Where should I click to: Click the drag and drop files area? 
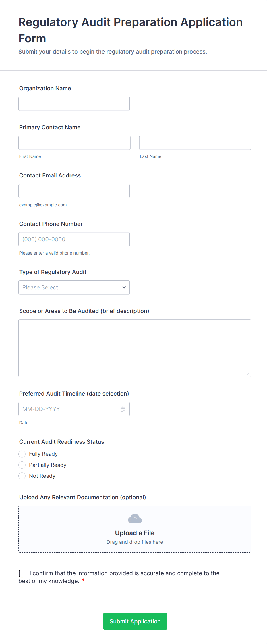point(135,542)
